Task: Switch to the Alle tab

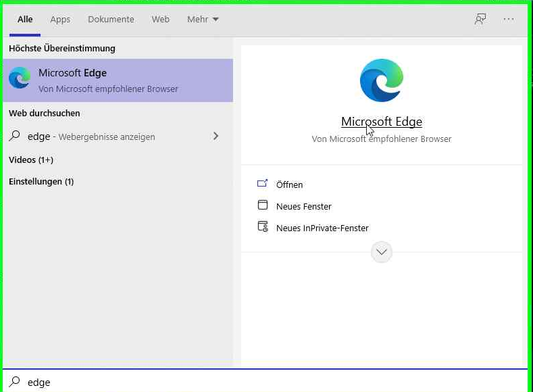Action: point(25,20)
